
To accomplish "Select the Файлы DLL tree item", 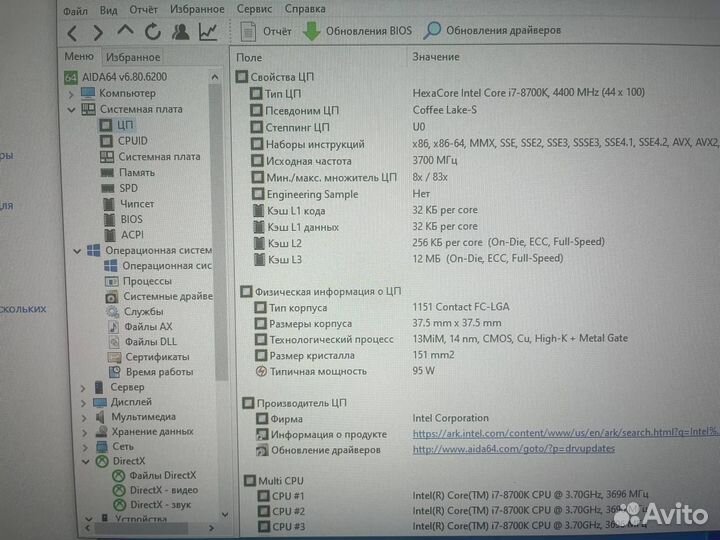I will (142, 342).
